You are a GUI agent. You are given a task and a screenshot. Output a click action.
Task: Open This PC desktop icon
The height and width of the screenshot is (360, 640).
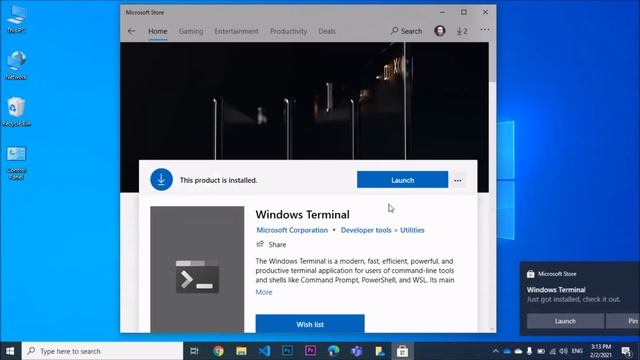coord(16,19)
